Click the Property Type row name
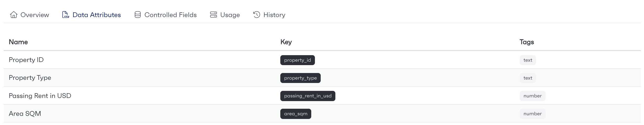This screenshot has height=125, width=644. tap(30, 78)
